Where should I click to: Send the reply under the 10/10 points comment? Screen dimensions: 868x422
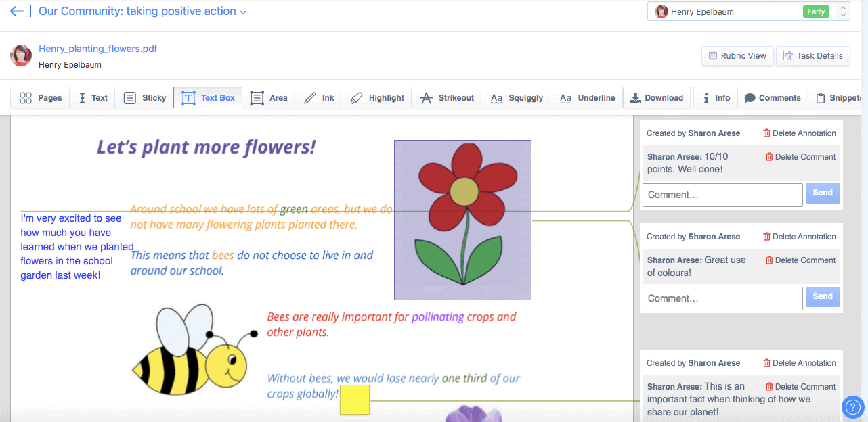(823, 193)
